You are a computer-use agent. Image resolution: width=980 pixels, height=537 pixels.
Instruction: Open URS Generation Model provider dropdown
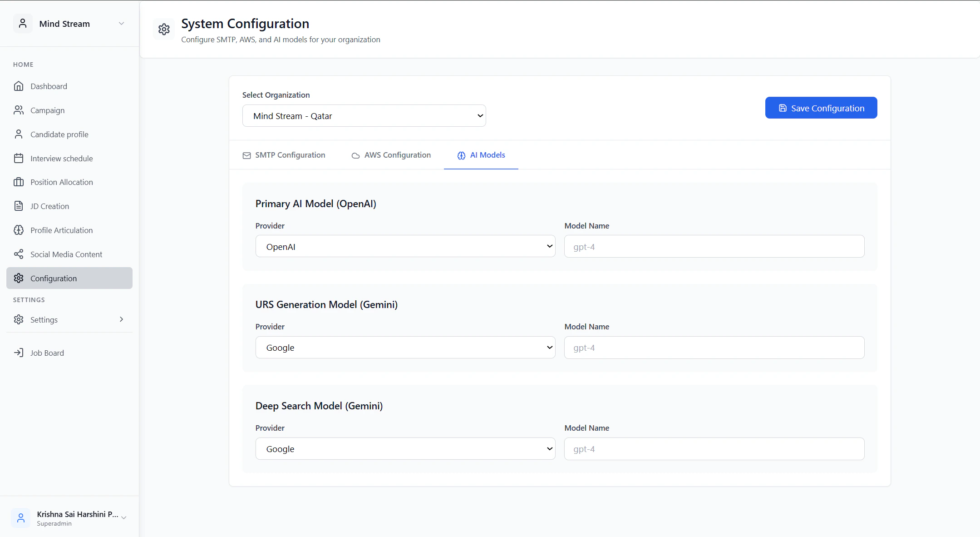(x=405, y=348)
